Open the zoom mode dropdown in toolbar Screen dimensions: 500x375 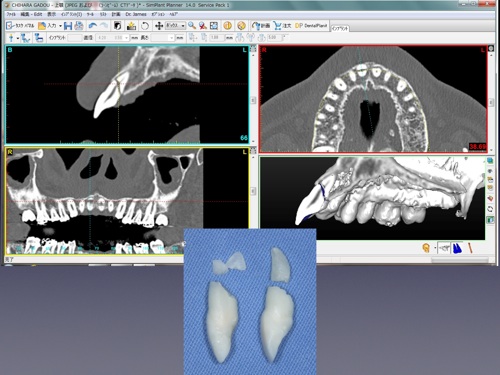click(176, 26)
